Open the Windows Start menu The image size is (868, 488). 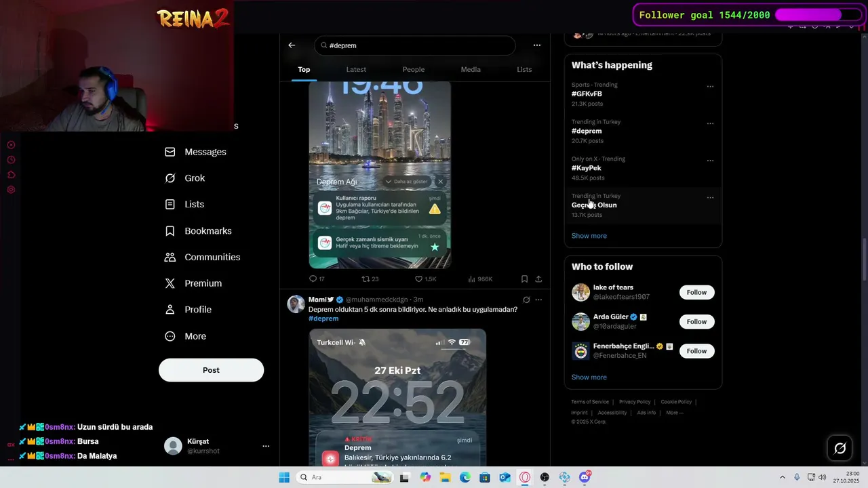[284, 477]
